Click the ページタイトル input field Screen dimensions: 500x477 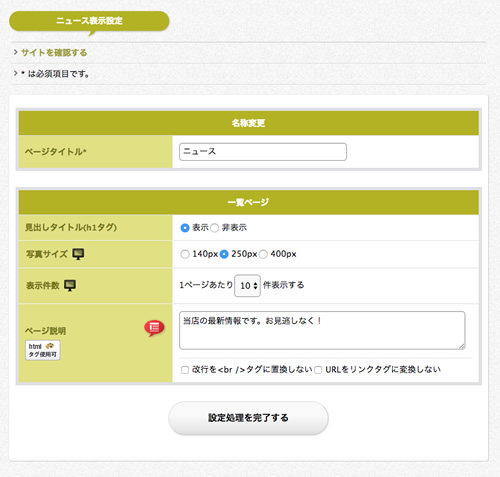(263, 152)
